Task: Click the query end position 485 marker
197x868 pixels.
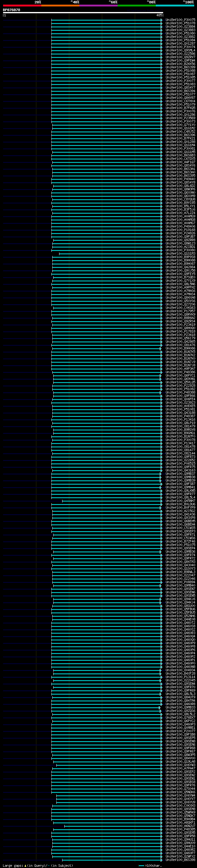Action: [x=159, y=15]
